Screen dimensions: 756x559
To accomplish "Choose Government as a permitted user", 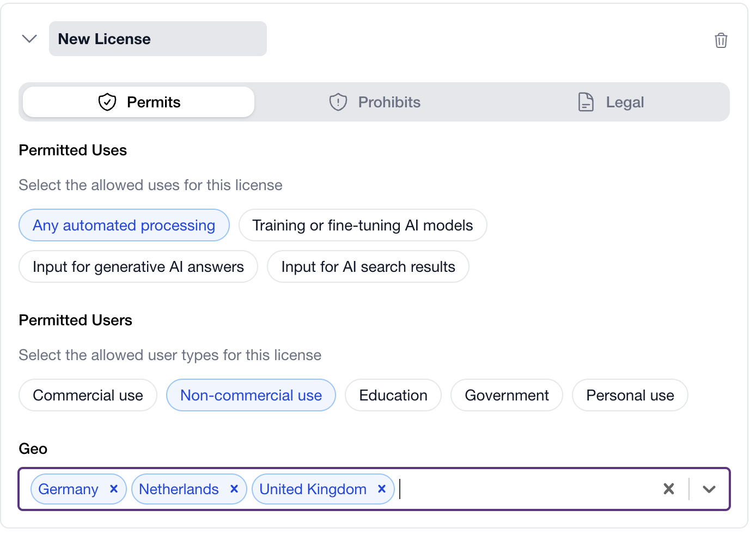I will (x=506, y=395).
